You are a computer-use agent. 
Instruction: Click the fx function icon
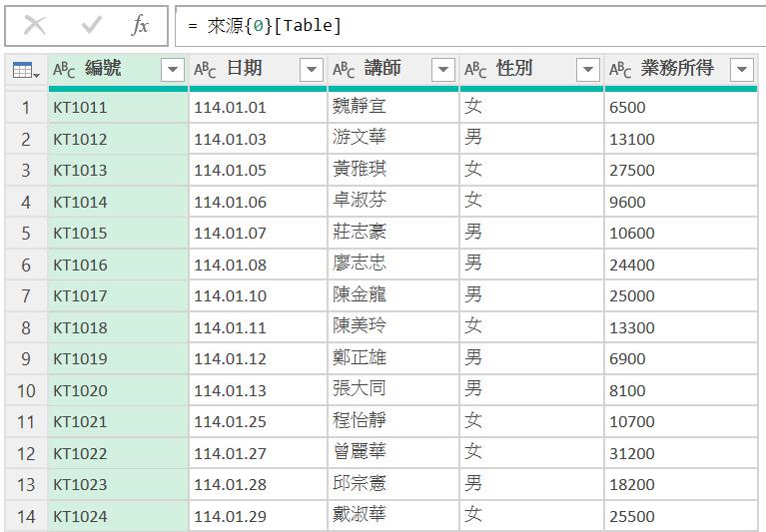pyautogui.click(x=140, y=26)
